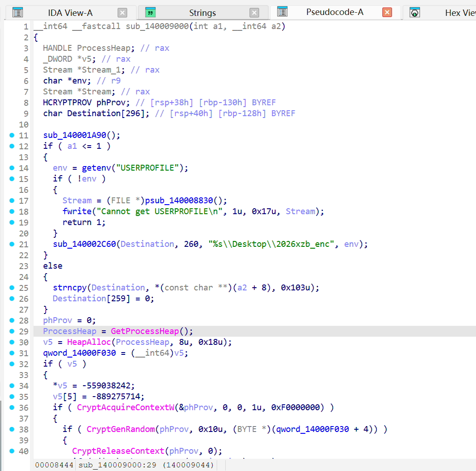The height and width of the screenshot is (471, 476).
Task: Click the IDA View-A tab icon
Action: coord(18,13)
